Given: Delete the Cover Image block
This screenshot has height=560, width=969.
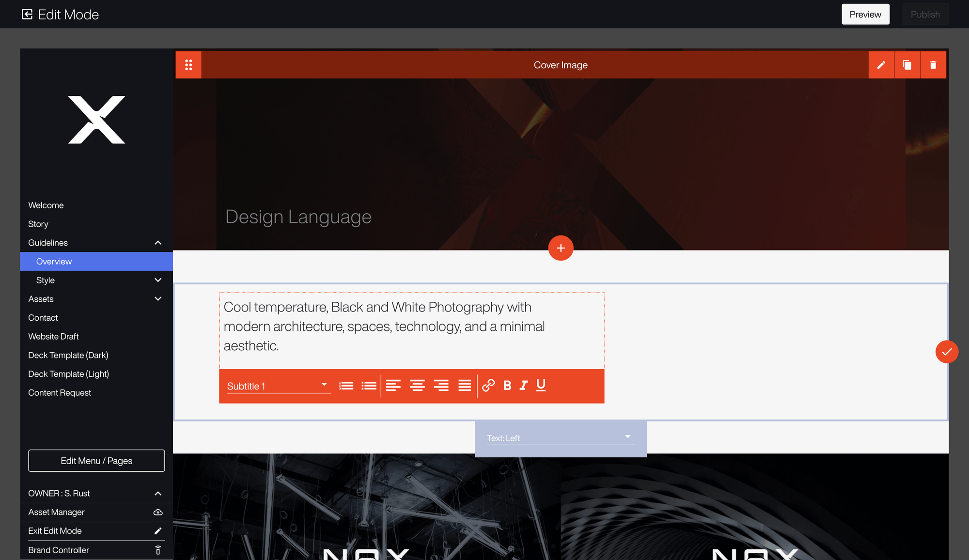Looking at the screenshot, I should click(933, 65).
